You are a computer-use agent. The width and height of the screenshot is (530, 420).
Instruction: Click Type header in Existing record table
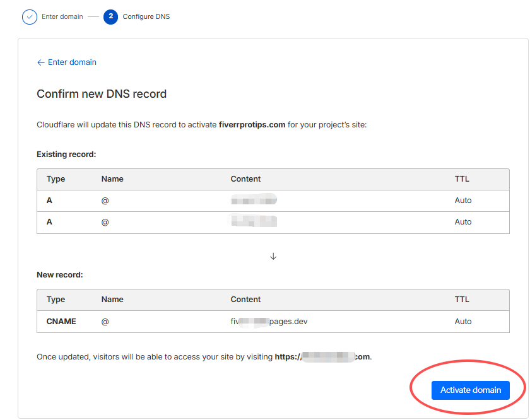[56, 179]
